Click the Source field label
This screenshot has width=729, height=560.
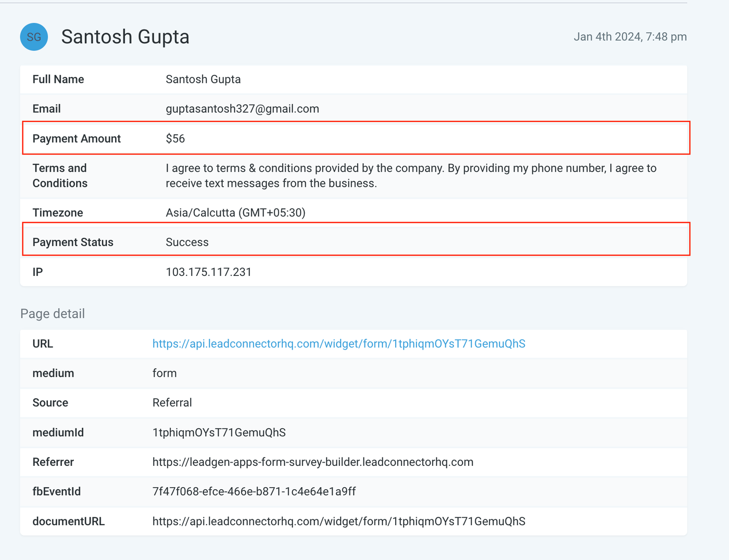point(51,403)
